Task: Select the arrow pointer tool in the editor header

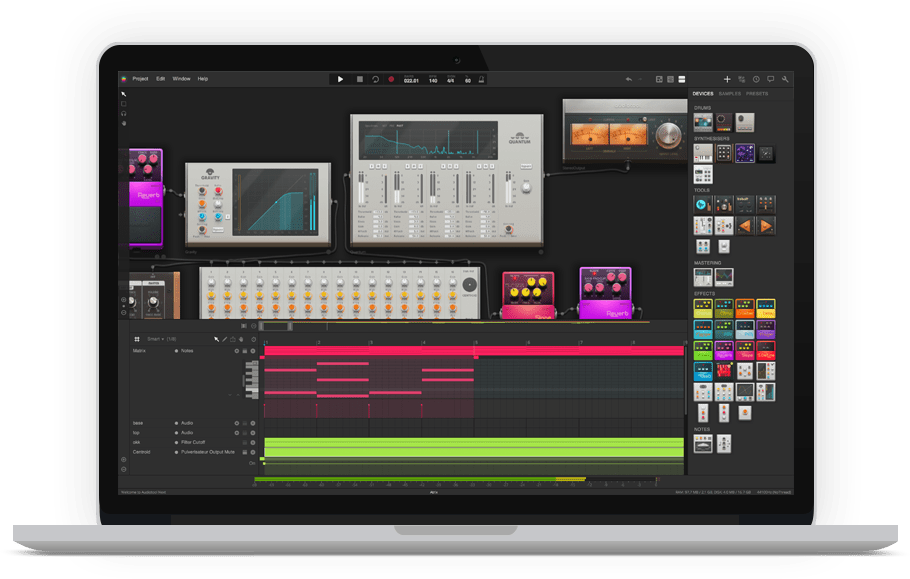Action: [216, 339]
